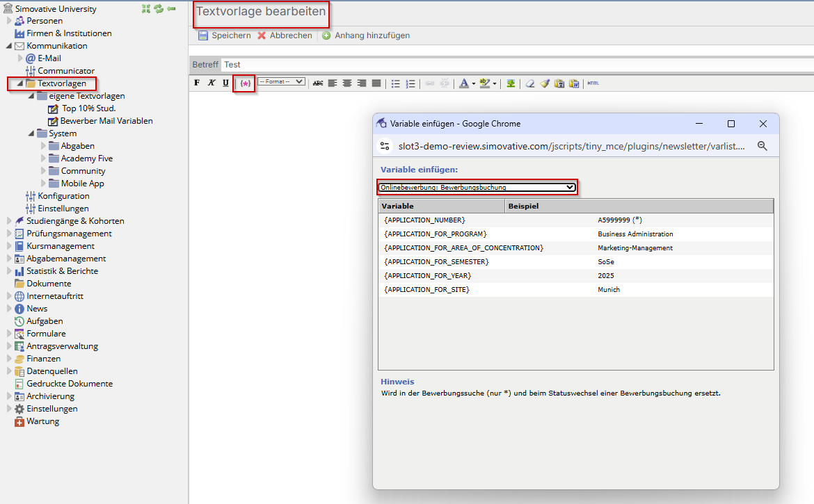Open the Format dropdown in editor toolbar
This screenshot has height=504, width=814.
tap(281, 82)
